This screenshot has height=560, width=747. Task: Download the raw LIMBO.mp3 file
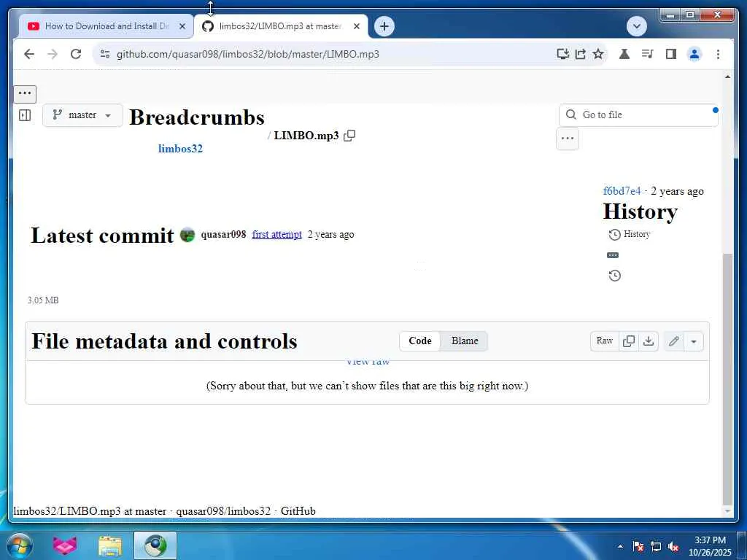click(649, 341)
